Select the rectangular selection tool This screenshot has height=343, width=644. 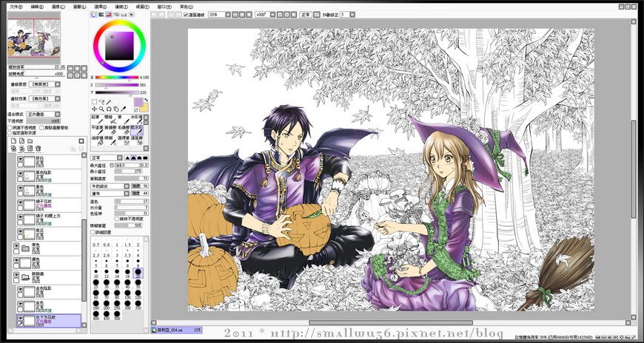pyautogui.click(x=94, y=102)
